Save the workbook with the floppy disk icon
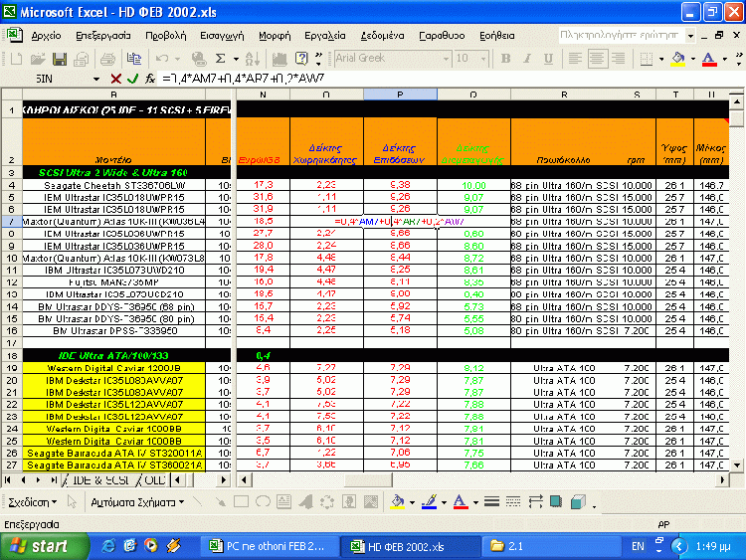The width and height of the screenshot is (746, 560). [60, 59]
